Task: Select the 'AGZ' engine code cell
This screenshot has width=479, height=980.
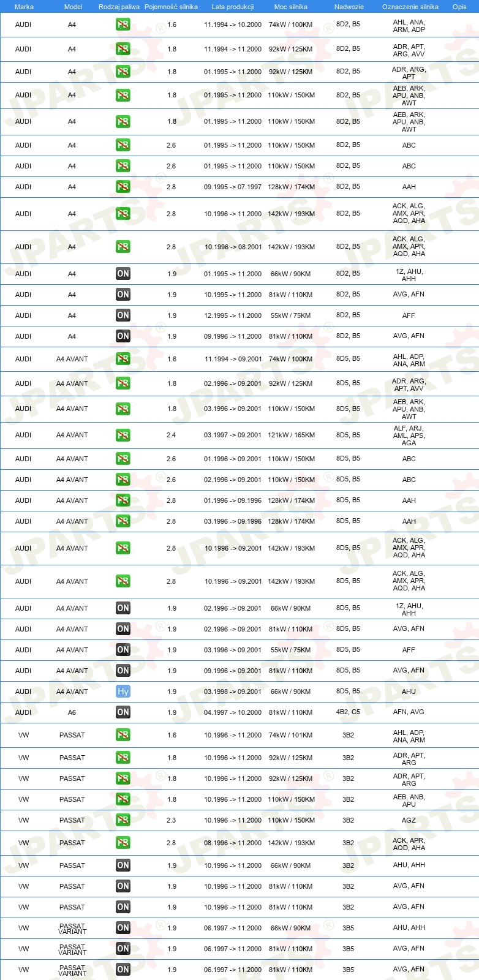Action: 409,820
